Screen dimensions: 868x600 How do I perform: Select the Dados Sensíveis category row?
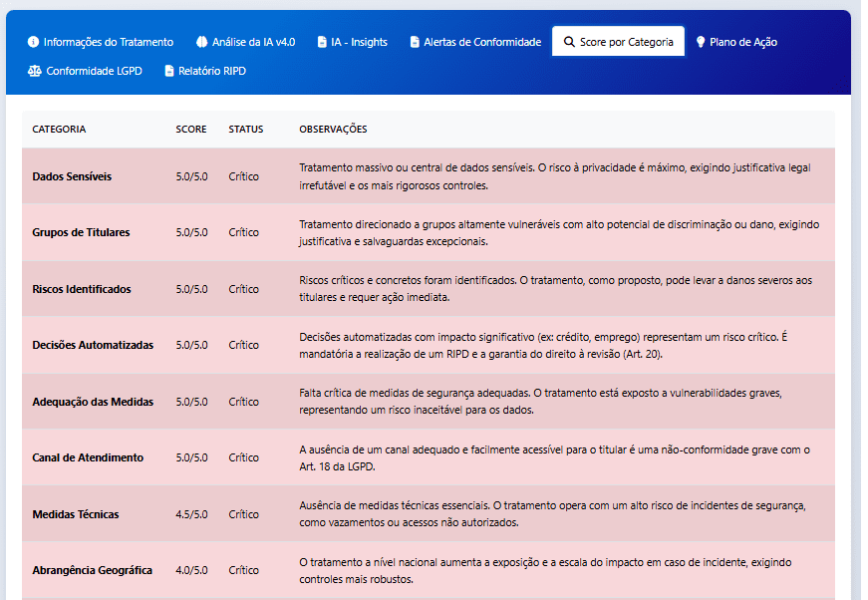click(72, 176)
